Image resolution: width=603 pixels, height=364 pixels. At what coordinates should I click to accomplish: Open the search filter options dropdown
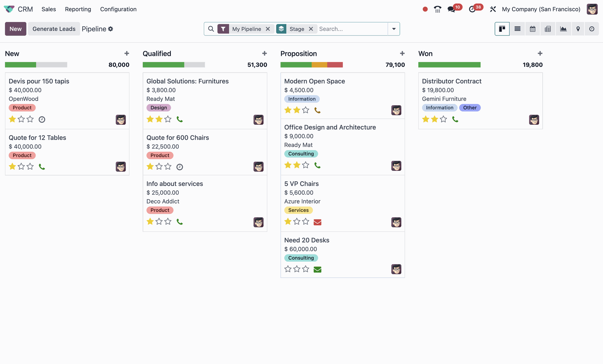pyautogui.click(x=394, y=29)
